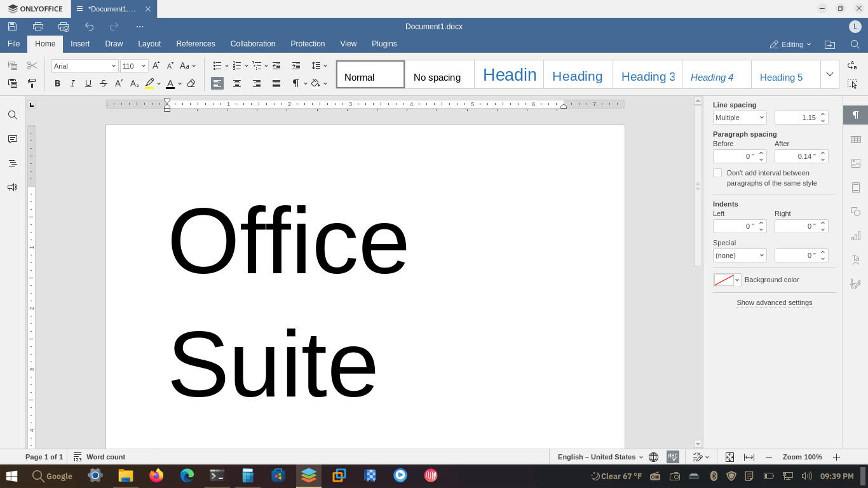Open the Comments panel in left sidebar

tap(12, 139)
